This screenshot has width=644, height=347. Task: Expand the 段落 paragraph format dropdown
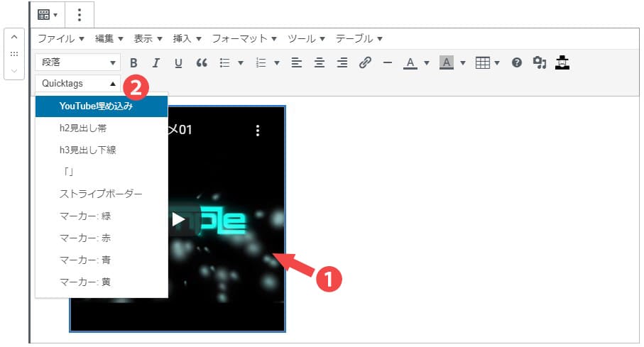[x=77, y=62]
